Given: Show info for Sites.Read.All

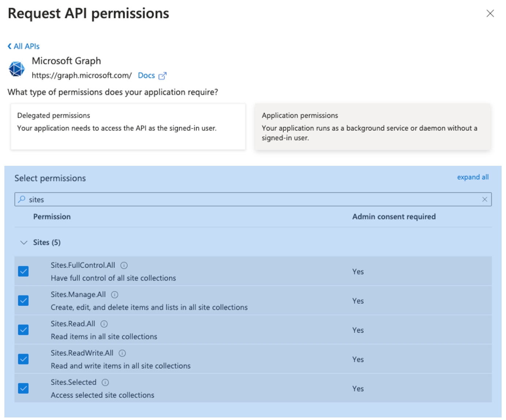Looking at the screenshot, I should coord(104,324).
